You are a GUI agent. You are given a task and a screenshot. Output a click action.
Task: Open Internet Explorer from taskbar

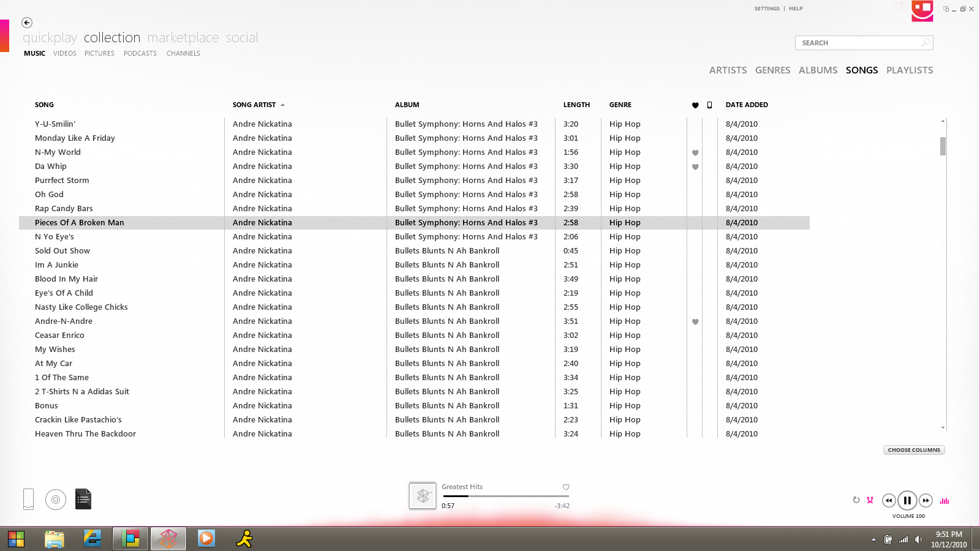(92, 539)
